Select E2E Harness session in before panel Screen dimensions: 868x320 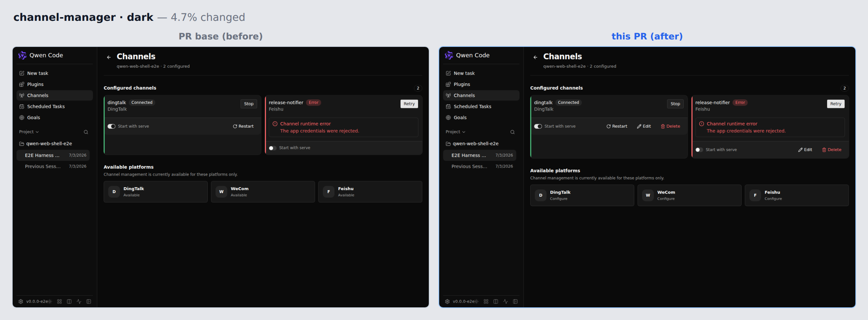tap(53, 156)
